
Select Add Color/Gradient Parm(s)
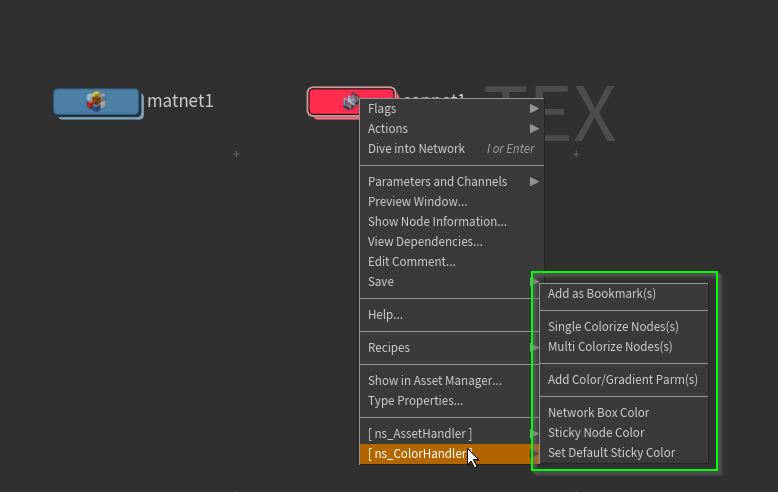coord(622,380)
